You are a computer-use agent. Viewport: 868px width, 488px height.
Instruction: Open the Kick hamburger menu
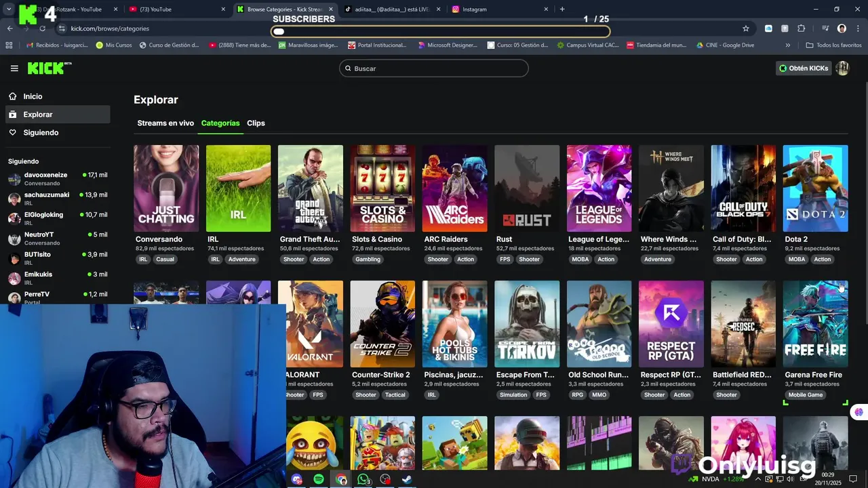coord(14,68)
